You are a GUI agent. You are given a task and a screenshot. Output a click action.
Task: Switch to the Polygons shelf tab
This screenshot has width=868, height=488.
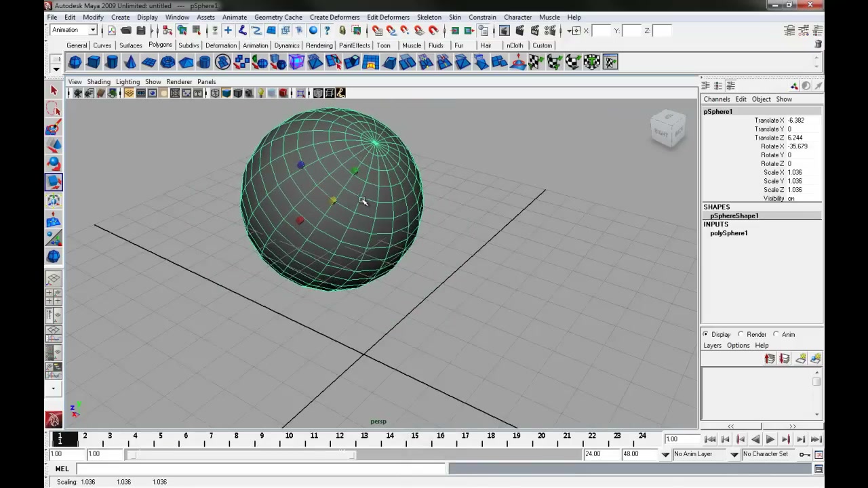[160, 45]
